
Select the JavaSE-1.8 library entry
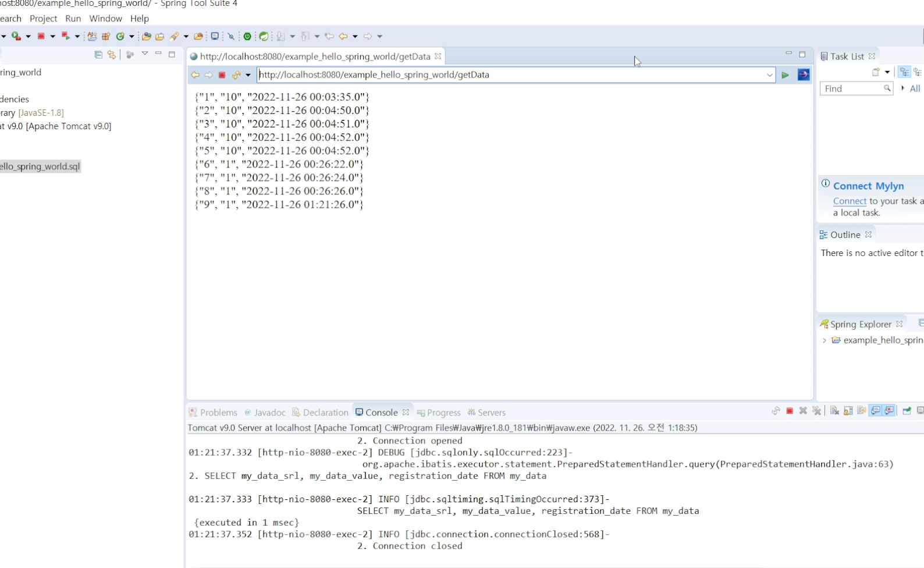(32, 113)
